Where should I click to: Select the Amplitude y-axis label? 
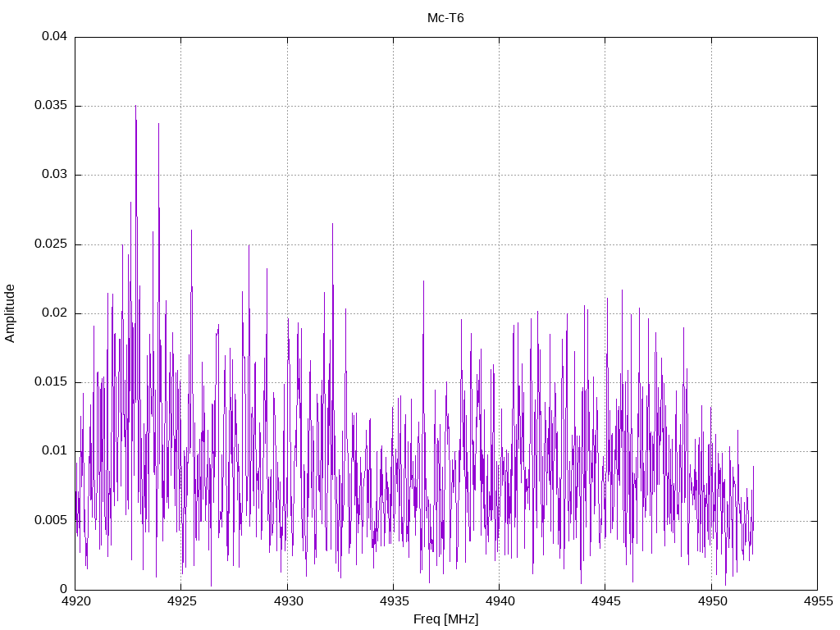[x=11, y=313]
